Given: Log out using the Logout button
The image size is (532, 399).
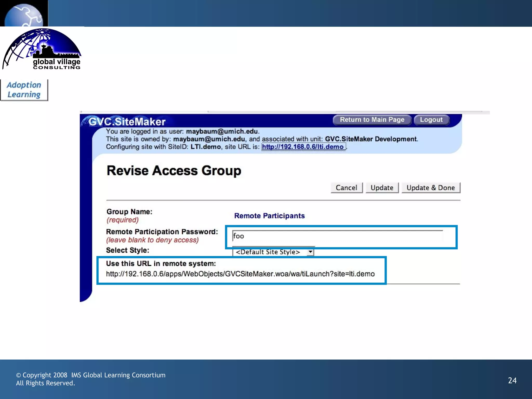Looking at the screenshot, I should 431,120.
